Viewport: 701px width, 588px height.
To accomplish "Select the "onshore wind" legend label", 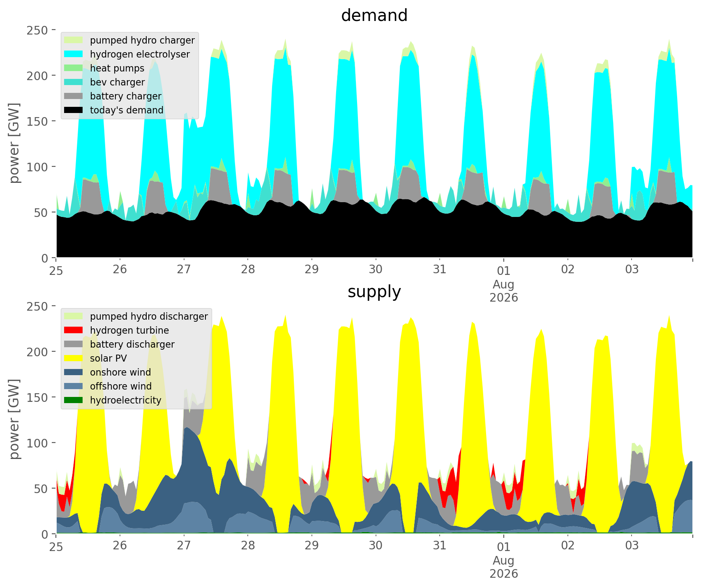I will tap(120, 372).
